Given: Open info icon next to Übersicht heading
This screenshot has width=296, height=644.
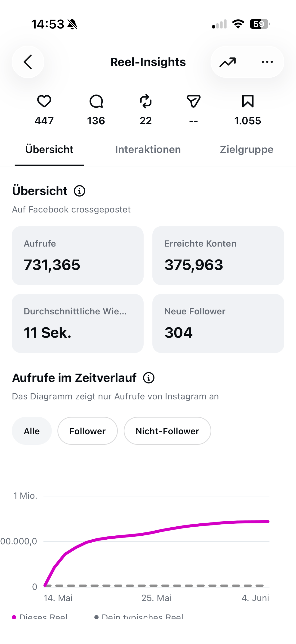Looking at the screenshot, I should pyautogui.click(x=80, y=191).
